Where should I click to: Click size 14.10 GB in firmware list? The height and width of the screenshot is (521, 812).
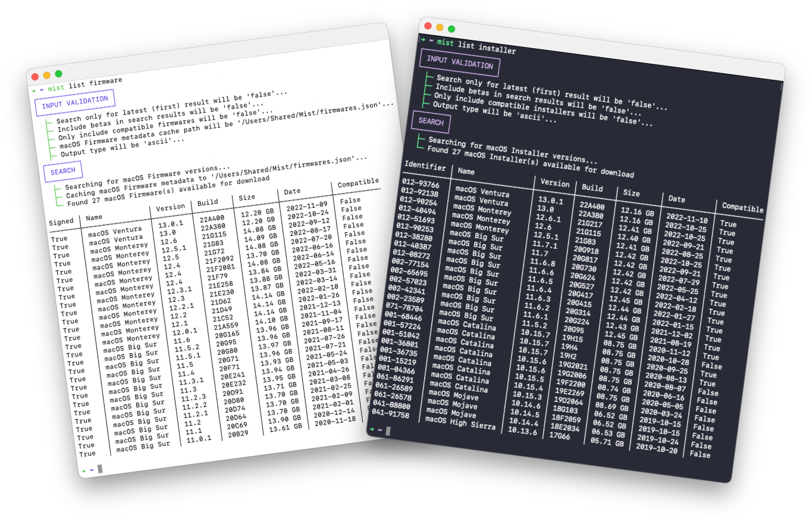(272, 320)
